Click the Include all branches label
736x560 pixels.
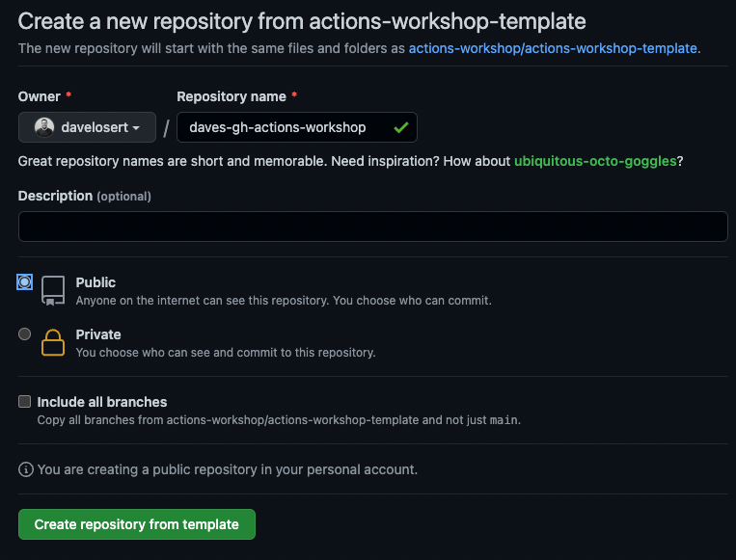point(102,402)
